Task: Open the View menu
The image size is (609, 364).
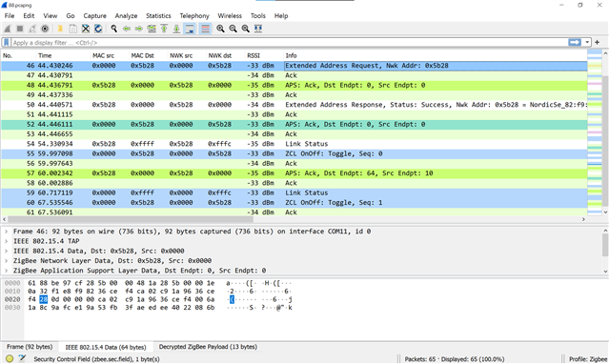Action: pyautogui.click(x=51, y=16)
